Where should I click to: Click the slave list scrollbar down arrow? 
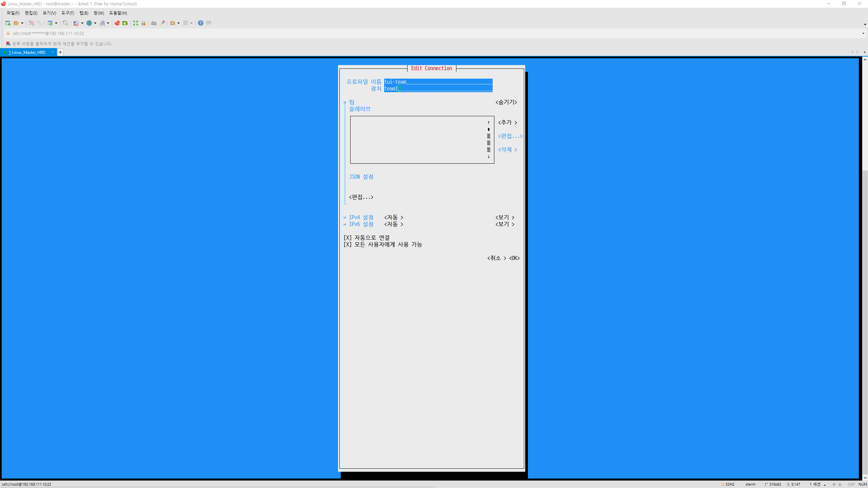tap(489, 157)
